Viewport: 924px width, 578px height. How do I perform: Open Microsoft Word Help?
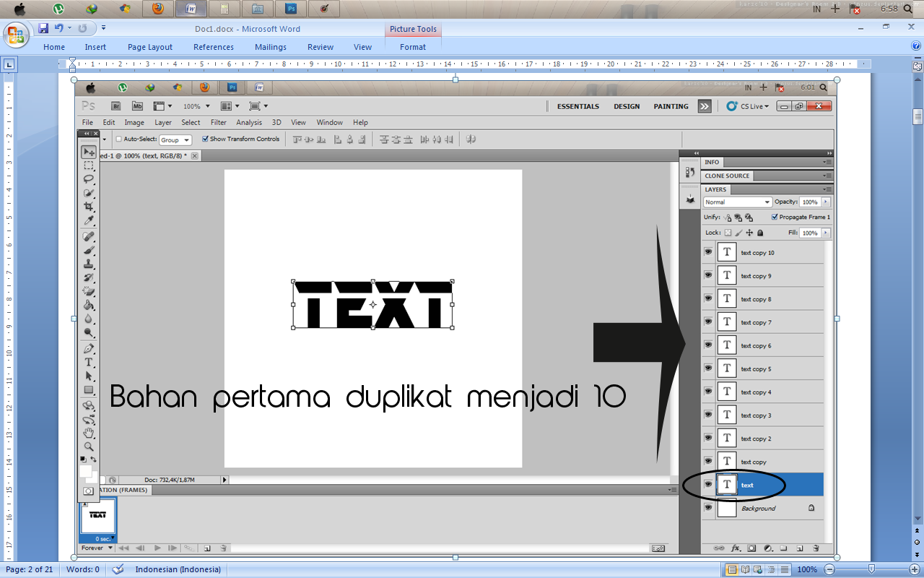[x=916, y=46]
